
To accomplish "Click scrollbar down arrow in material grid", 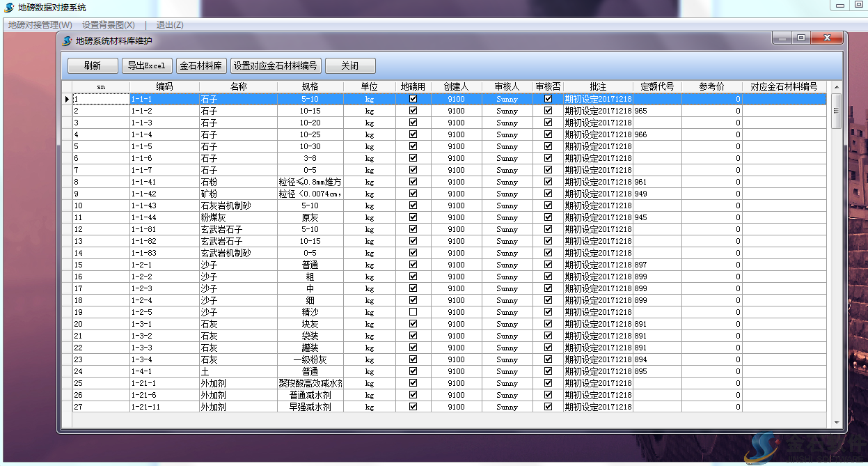I will [x=837, y=421].
